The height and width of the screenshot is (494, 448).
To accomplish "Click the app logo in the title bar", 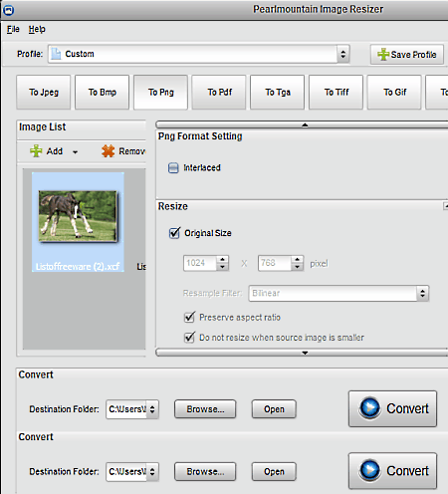I will tap(8, 10).
